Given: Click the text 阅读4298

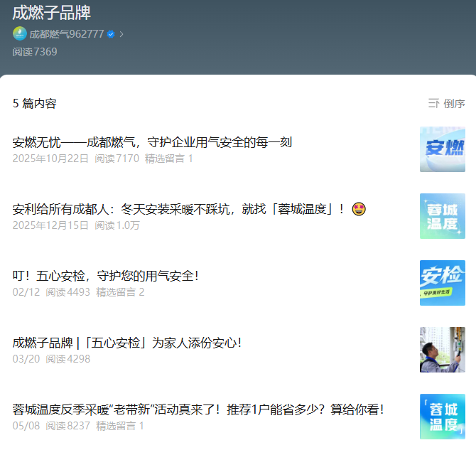Looking at the screenshot, I should coord(68,359).
